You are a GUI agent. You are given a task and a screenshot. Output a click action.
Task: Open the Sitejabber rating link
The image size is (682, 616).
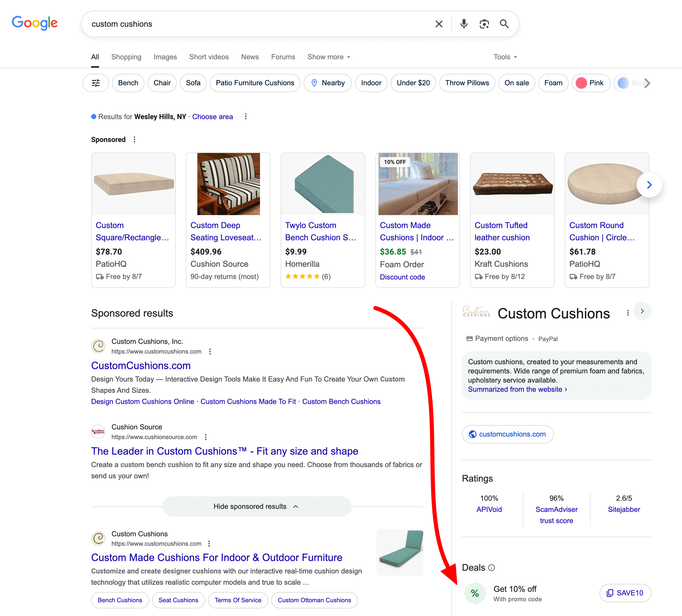tap(624, 510)
